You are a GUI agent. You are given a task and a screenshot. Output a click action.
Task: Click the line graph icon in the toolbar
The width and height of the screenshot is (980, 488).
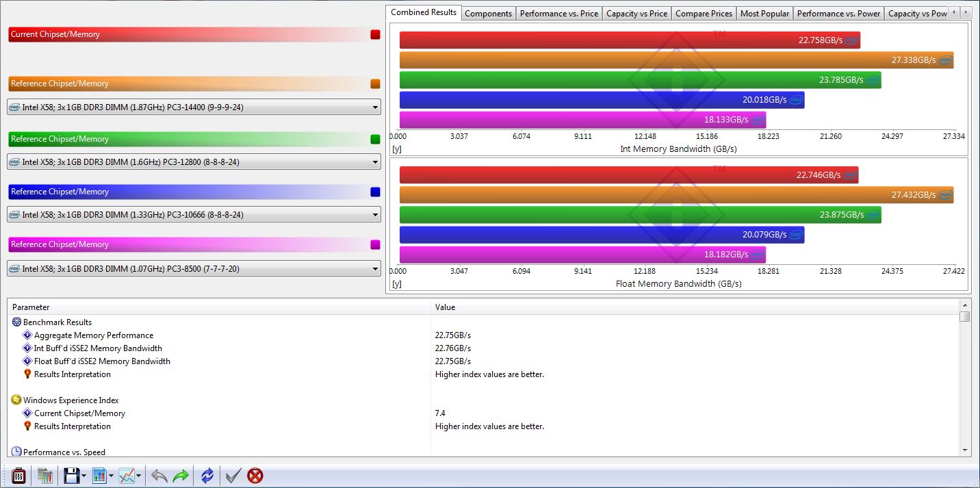[127, 475]
